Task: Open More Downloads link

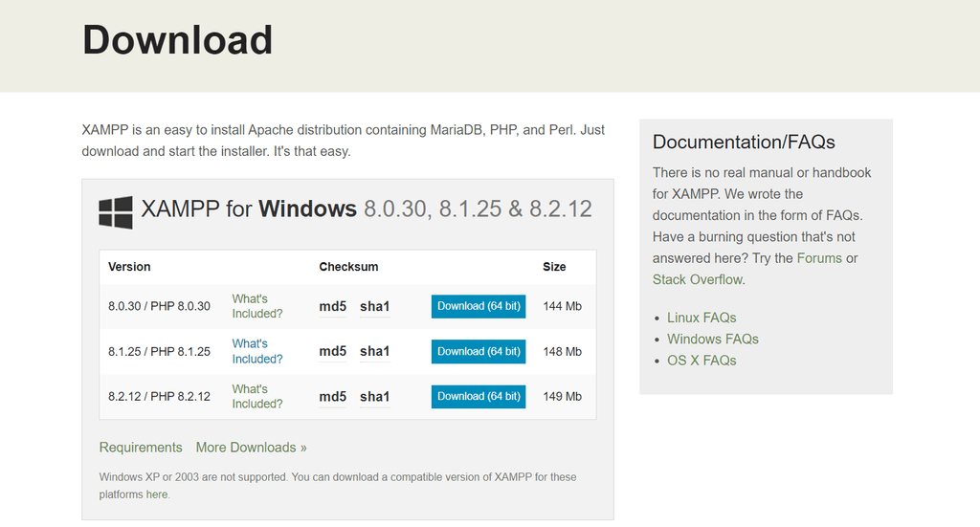Action: 252,448
